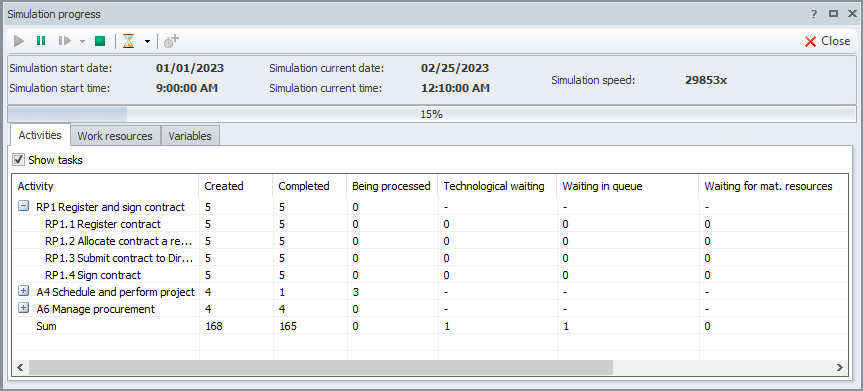Uncheck the Show tasks checkbox
Image resolution: width=863 pixels, height=391 pixels.
tap(19, 160)
